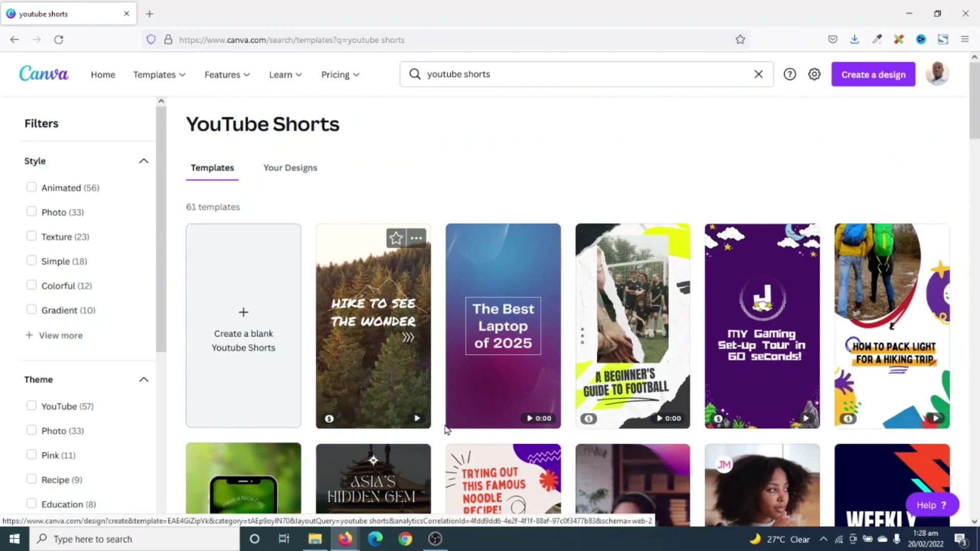Click the pro badge on Football template

[589, 418]
